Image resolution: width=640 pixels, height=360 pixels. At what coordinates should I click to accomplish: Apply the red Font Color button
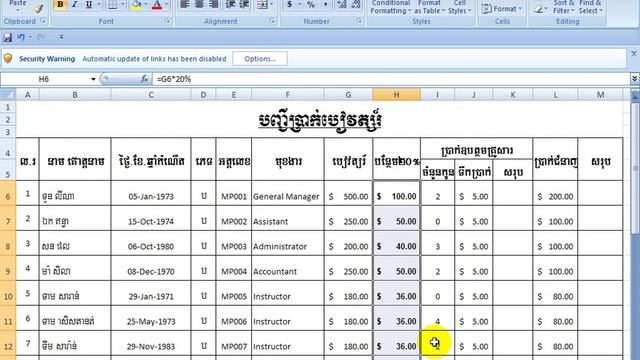[x=157, y=5]
